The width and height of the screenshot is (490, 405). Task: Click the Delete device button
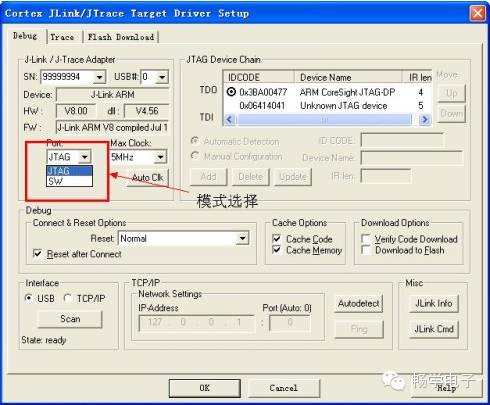tap(250, 177)
